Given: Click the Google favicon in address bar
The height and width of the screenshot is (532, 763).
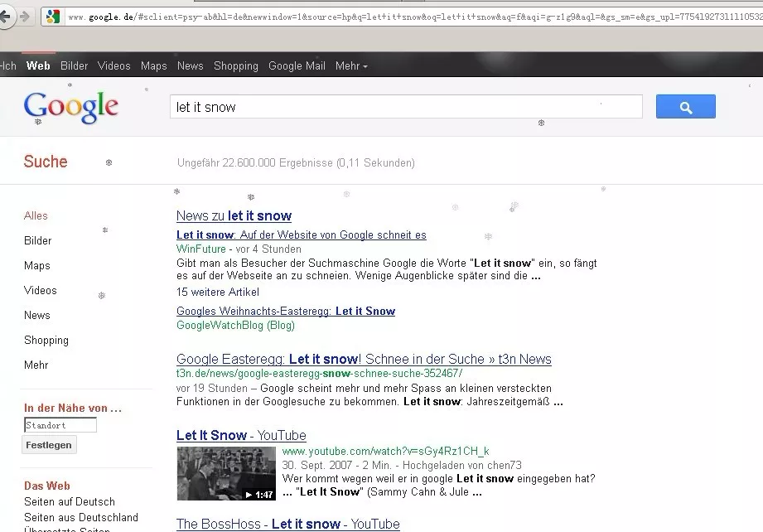Looking at the screenshot, I should [52, 17].
